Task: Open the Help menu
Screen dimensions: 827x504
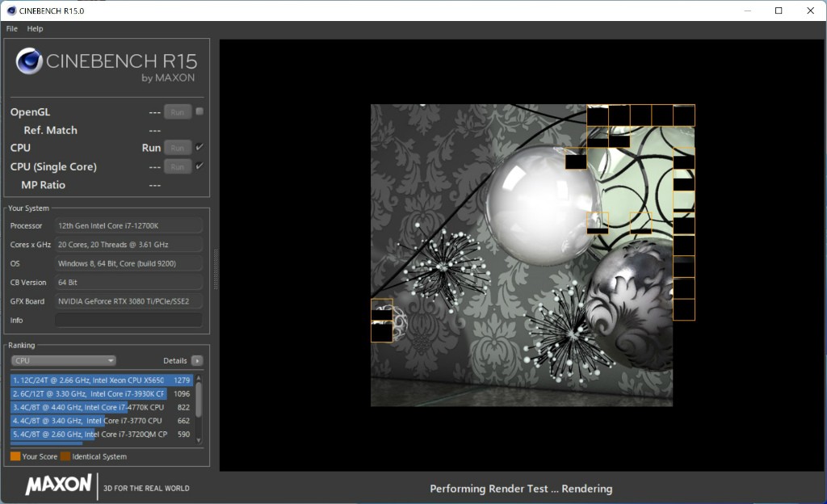Action: [35, 28]
